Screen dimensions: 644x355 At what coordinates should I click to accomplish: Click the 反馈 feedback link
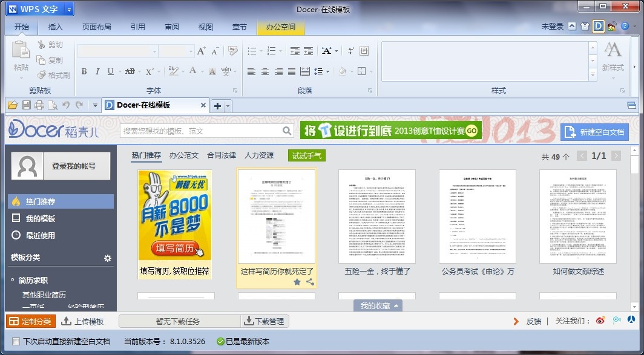point(533,321)
